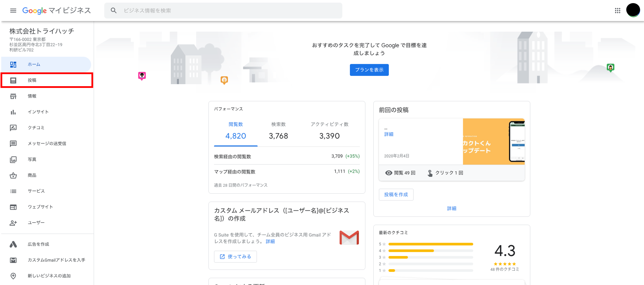
Task: Click the インサイト bar chart icon
Action: tap(13, 112)
